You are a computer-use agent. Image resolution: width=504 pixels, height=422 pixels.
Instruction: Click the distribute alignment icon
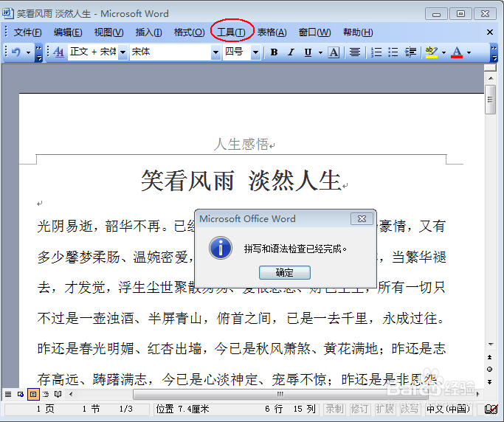pos(355,52)
